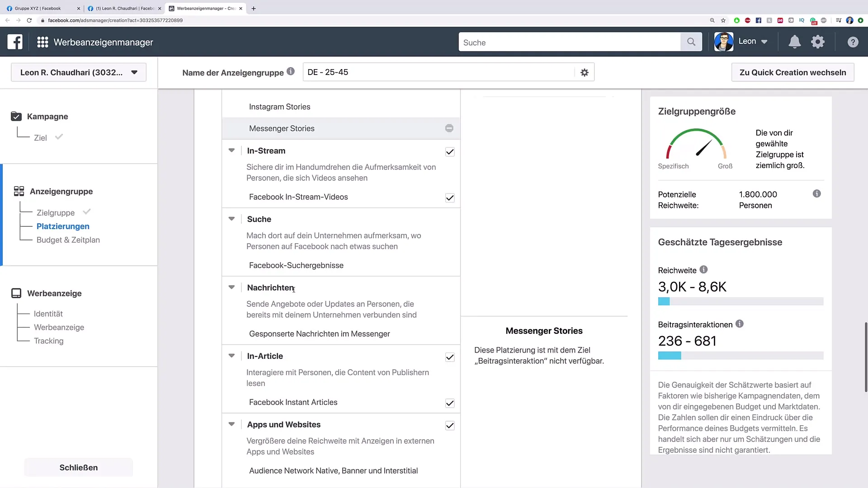Click the ad set name field DE - 25-45
The width and height of the screenshot is (868, 488).
click(x=439, y=72)
